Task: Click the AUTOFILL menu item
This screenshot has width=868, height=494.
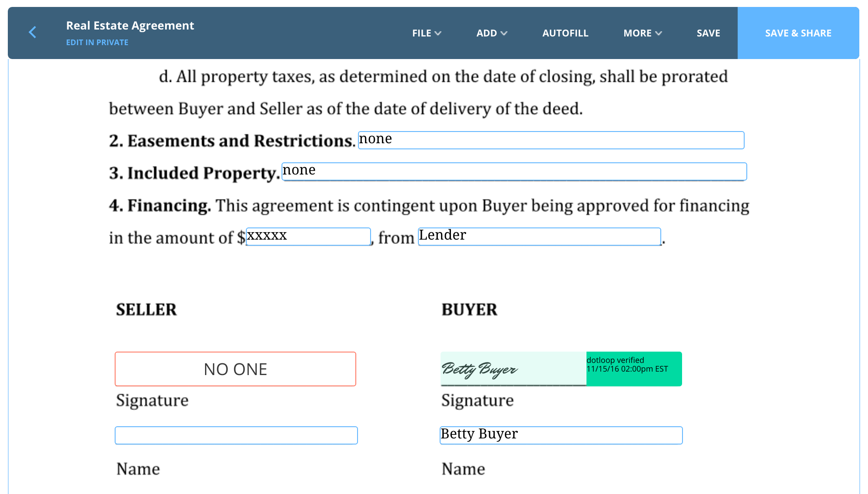Action: coord(565,33)
